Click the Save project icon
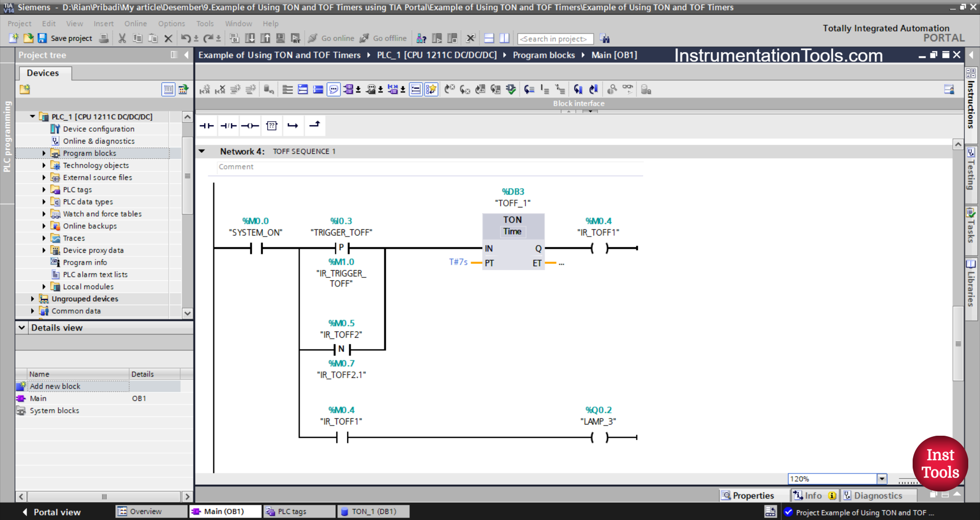This screenshot has width=980, height=520. 43,38
